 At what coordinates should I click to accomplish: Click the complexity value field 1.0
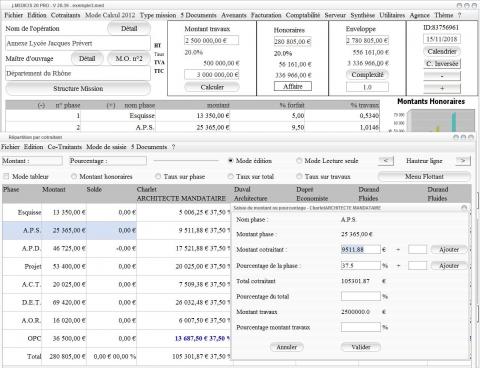367,87
